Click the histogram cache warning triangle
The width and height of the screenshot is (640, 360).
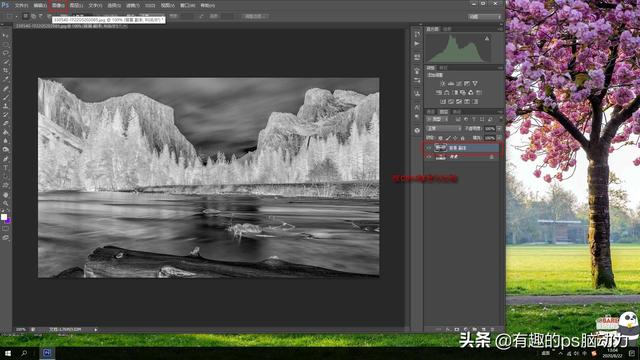coord(487,38)
